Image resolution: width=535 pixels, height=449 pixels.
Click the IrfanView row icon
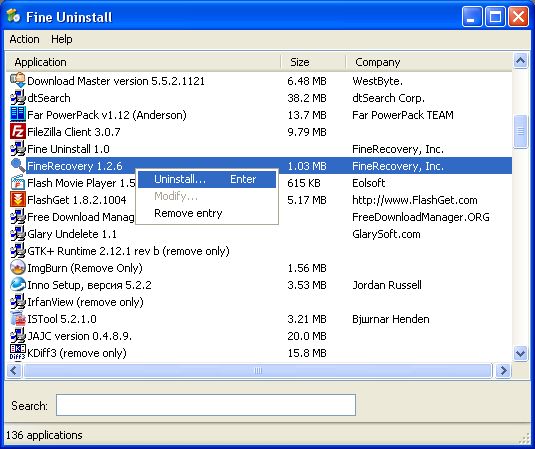point(18,302)
